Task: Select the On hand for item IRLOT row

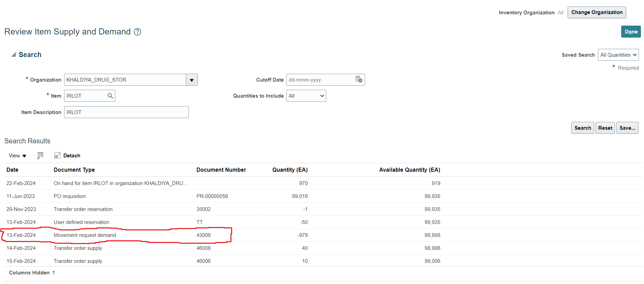Action: 324,183
